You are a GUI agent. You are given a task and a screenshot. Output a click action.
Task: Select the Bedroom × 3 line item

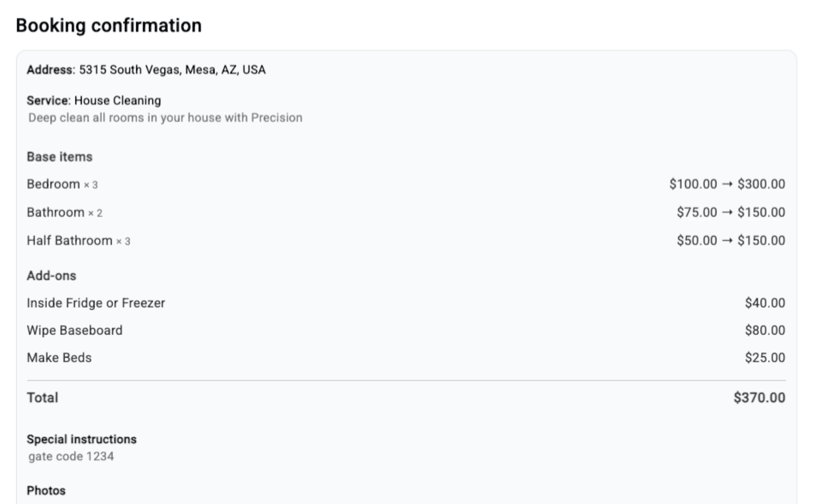tap(62, 184)
